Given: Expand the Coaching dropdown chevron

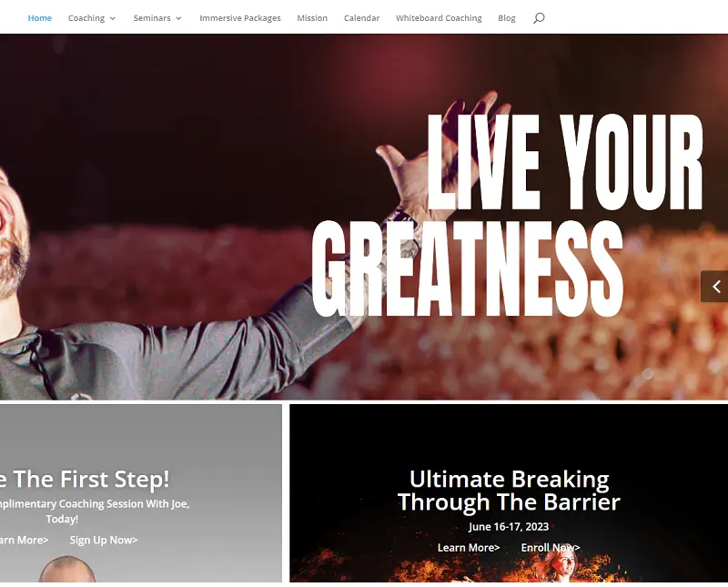Looking at the screenshot, I should [112, 18].
